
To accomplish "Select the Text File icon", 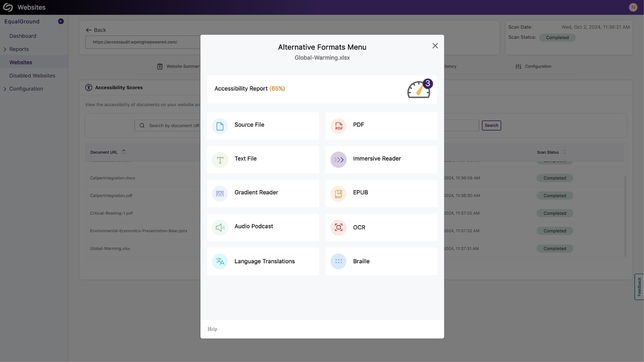I will click(220, 160).
